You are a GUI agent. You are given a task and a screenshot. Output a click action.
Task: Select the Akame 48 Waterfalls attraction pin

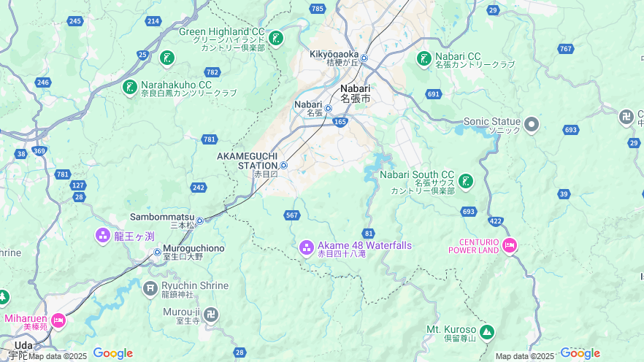click(x=307, y=247)
